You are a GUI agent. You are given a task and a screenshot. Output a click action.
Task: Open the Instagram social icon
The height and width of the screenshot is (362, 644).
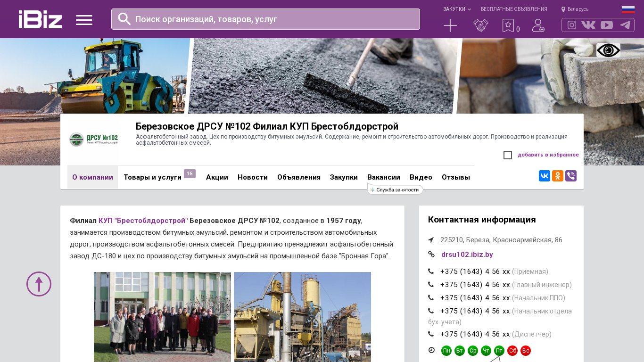(x=572, y=25)
